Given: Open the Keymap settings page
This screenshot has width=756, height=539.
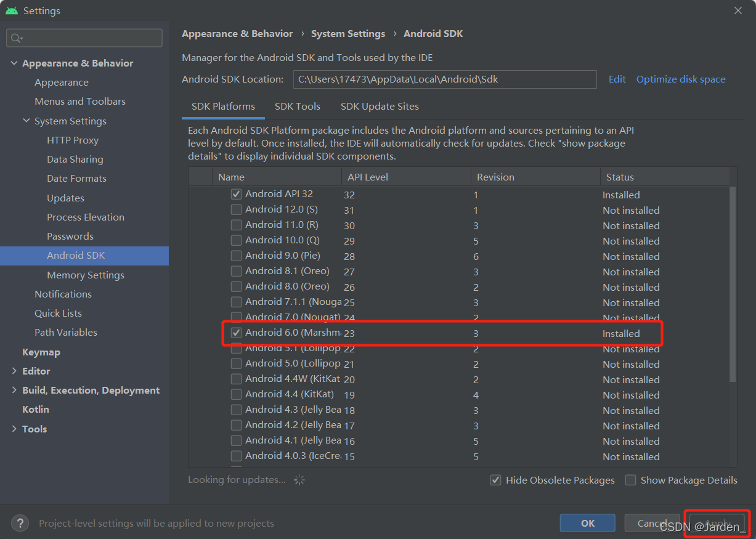Looking at the screenshot, I should coord(41,352).
